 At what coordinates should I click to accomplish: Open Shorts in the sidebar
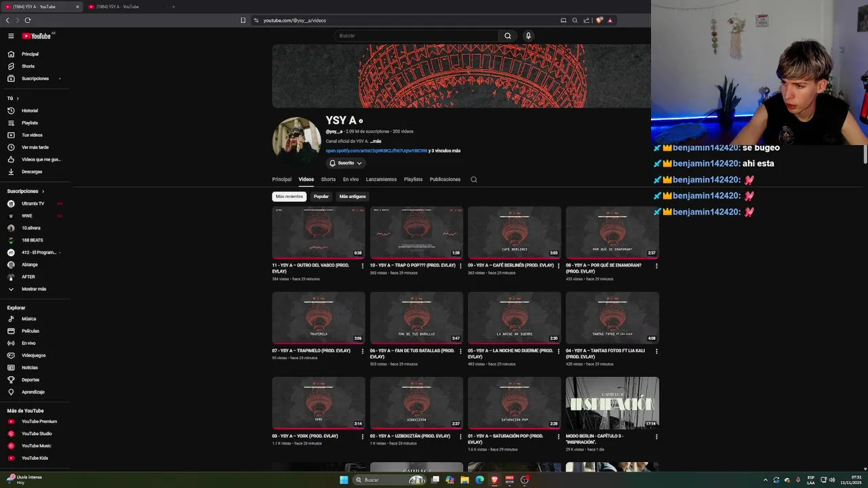click(x=28, y=66)
